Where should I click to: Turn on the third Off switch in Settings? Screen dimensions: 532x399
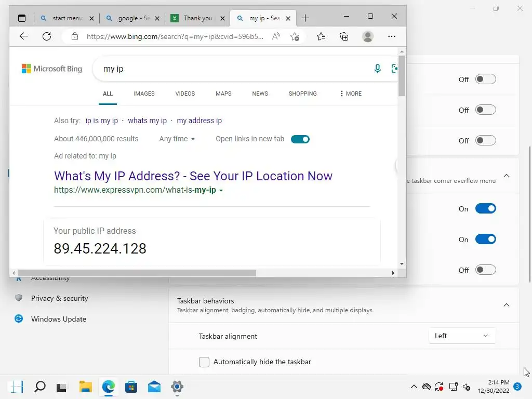pyautogui.click(x=486, y=140)
